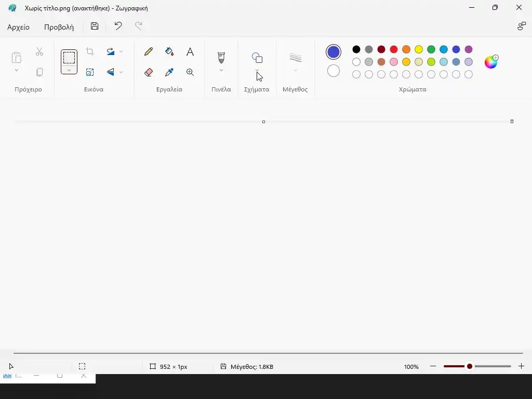Click the Remove background image icon

(x=90, y=72)
